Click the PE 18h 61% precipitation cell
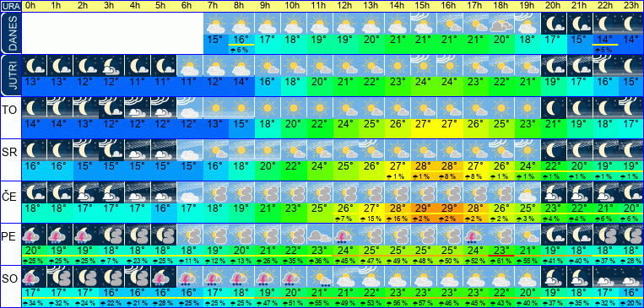Screen dimensions: 644x308 pos(501,261)
